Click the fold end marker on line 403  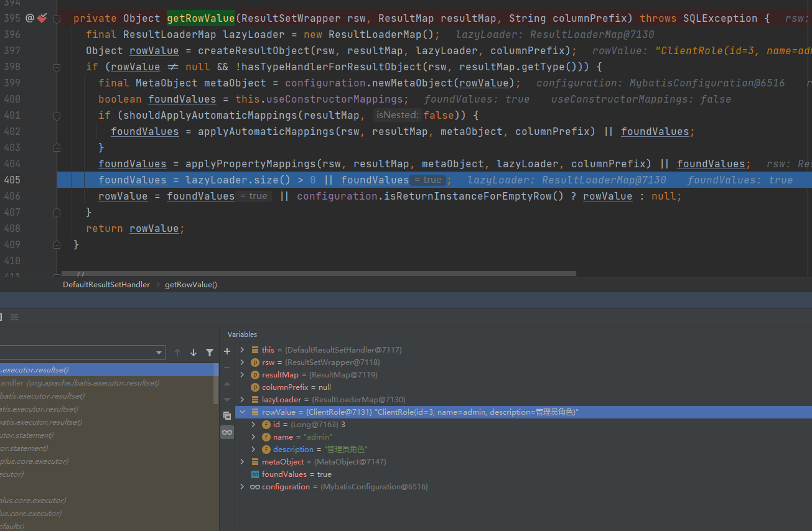(57, 147)
